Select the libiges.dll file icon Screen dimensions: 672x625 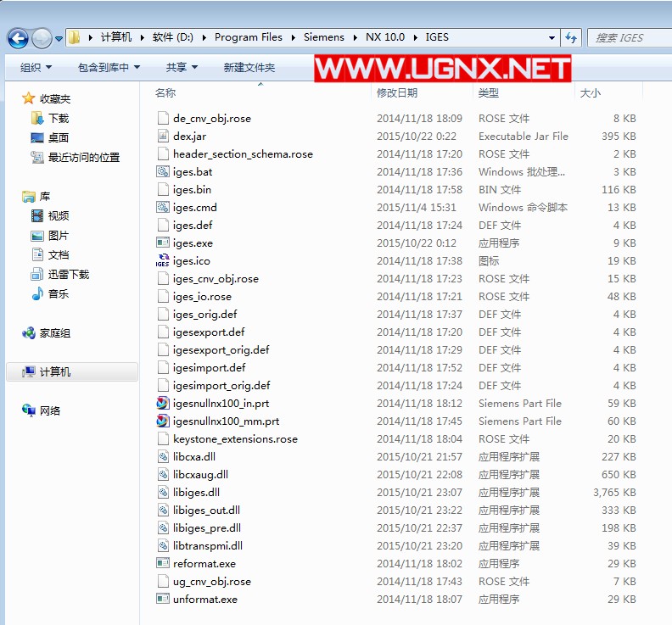pos(163,492)
